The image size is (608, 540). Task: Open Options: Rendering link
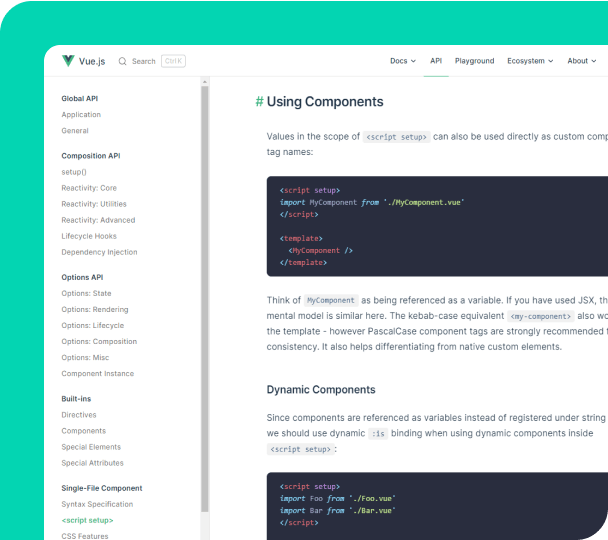94,309
